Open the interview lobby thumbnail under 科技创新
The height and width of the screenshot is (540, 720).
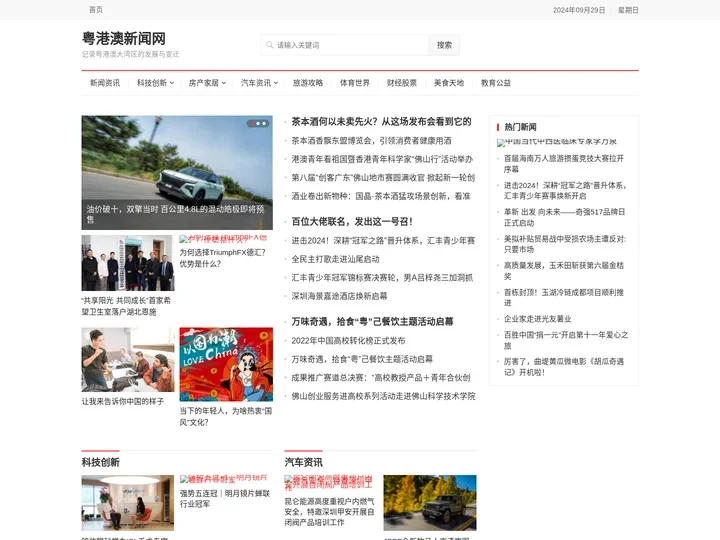tap(128, 503)
